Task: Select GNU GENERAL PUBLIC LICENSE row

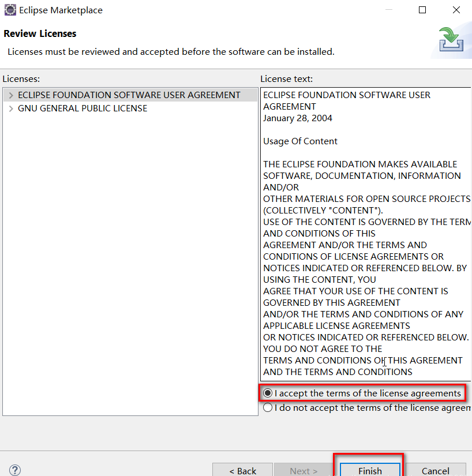Action: pos(130,108)
